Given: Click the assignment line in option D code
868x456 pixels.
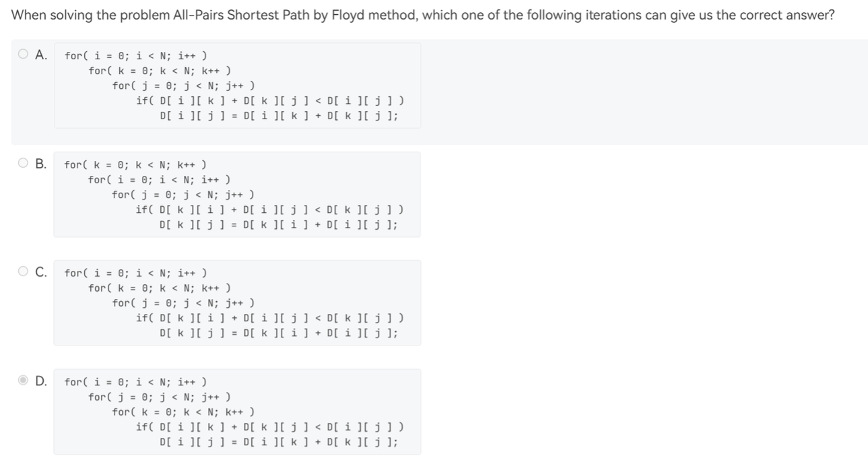Looking at the screenshot, I should pos(278,443).
